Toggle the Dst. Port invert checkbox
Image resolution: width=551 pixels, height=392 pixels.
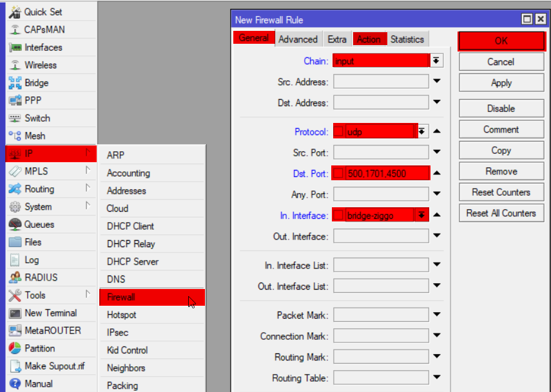click(x=338, y=174)
